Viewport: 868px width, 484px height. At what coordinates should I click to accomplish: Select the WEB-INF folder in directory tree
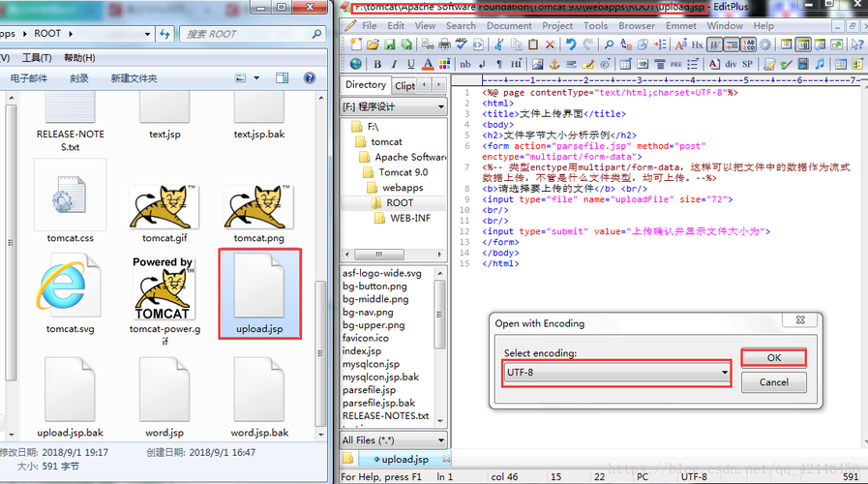pyautogui.click(x=409, y=218)
